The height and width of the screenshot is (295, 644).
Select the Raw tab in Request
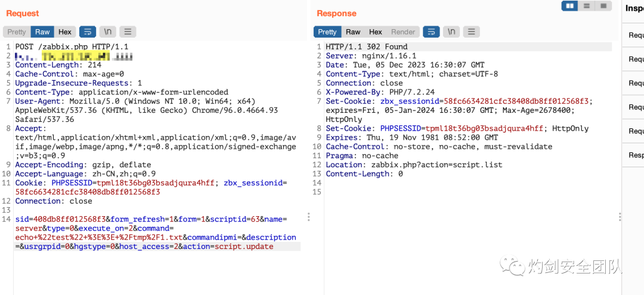pyautogui.click(x=42, y=32)
